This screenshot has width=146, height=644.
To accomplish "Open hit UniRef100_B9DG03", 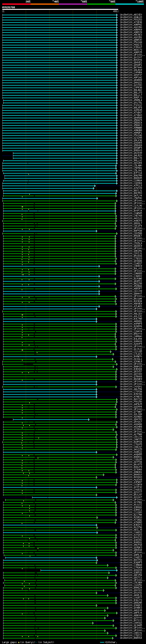I will click(131, 151).
